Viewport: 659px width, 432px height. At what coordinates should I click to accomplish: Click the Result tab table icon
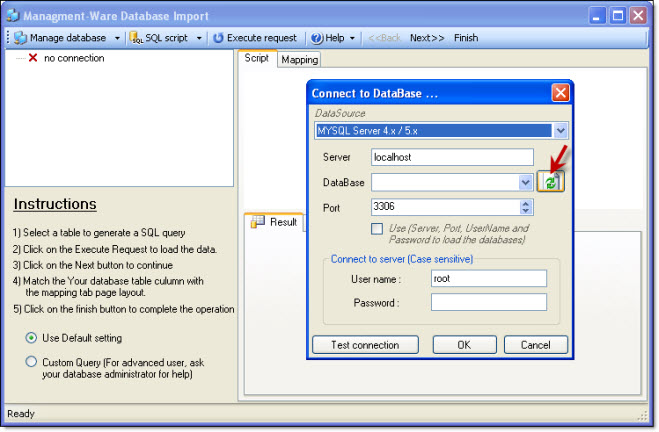[257, 221]
